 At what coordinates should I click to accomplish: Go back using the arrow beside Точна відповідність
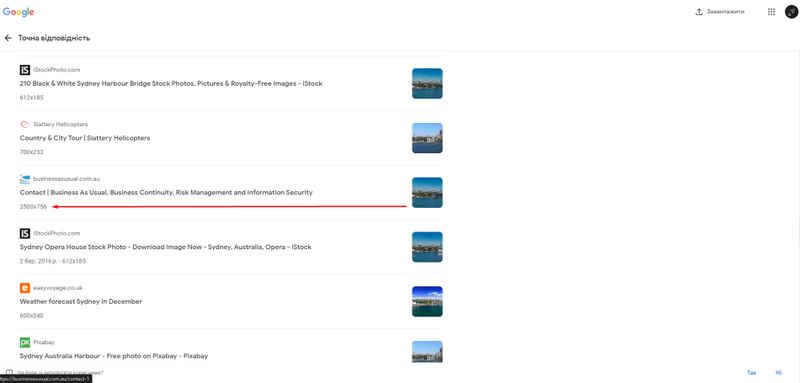[x=8, y=38]
